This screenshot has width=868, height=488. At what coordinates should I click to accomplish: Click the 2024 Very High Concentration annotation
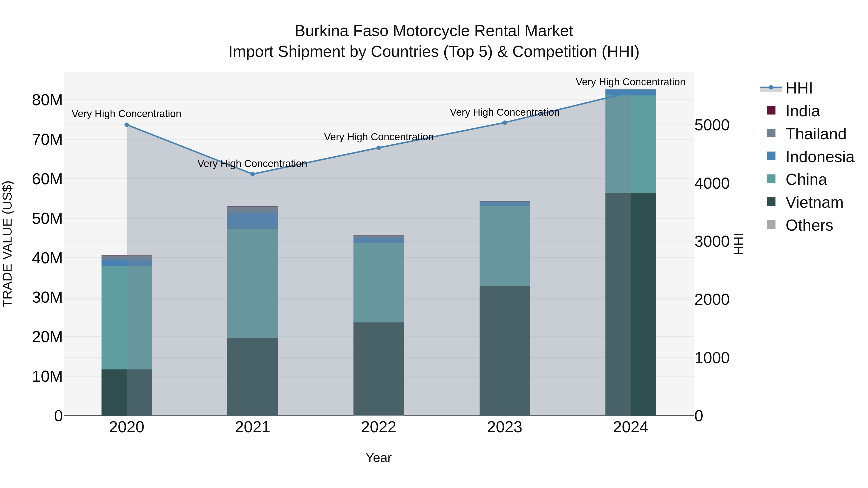tap(631, 82)
